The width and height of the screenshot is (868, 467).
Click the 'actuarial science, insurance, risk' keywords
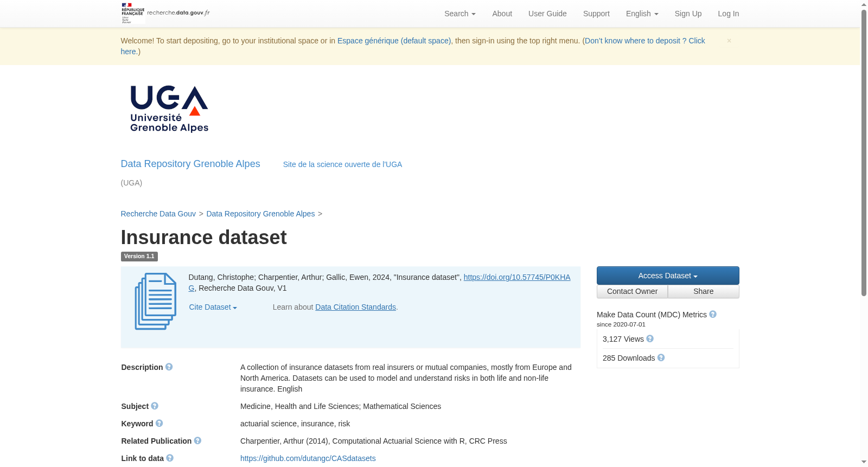[x=295, y=424]
